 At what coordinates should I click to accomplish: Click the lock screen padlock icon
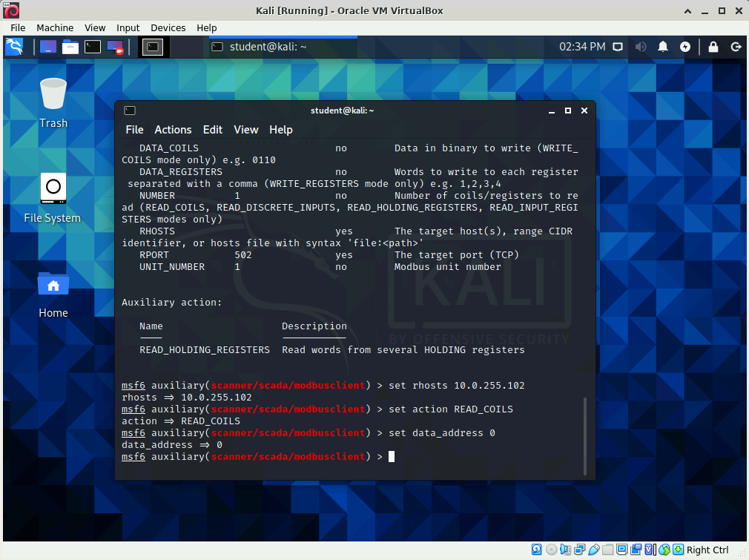coord(713,47)
